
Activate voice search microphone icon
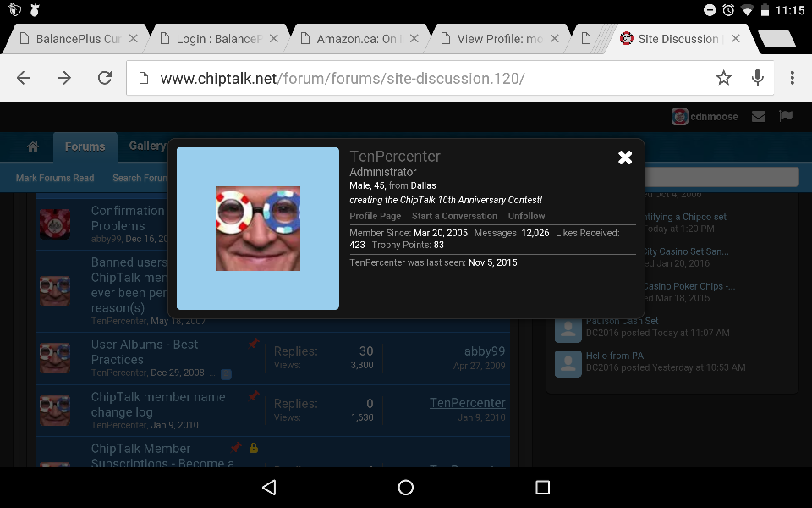point(757,78)
